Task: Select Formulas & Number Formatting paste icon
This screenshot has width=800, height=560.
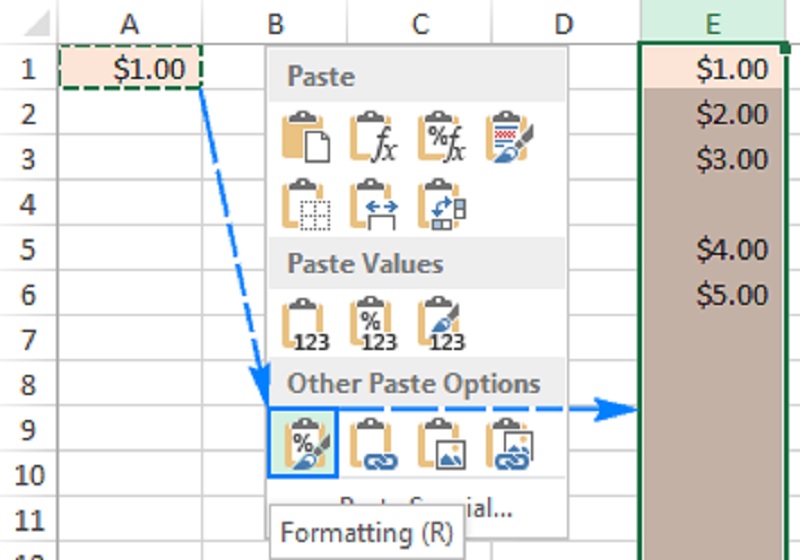Action: (x=441, y=137)
